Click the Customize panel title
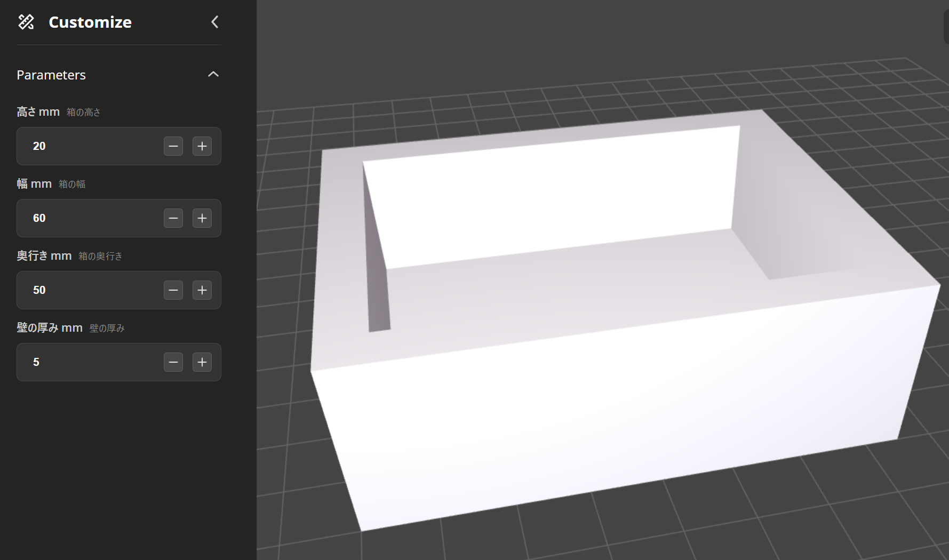Image resolution: width=949 pixels, height=560 pixels. pyautogui.click(x=90, y=22)
